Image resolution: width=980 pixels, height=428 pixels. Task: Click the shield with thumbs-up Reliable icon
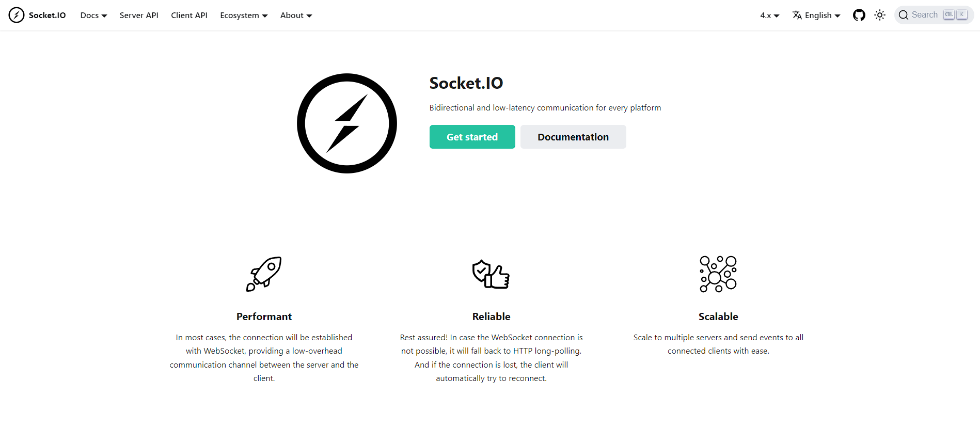(x=491, y=274)
